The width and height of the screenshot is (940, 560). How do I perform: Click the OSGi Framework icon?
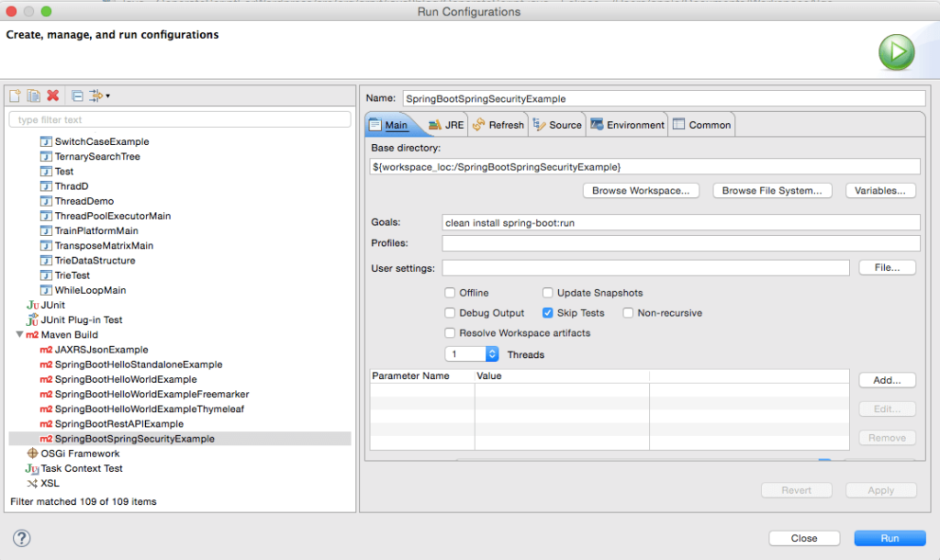[34, 454]
